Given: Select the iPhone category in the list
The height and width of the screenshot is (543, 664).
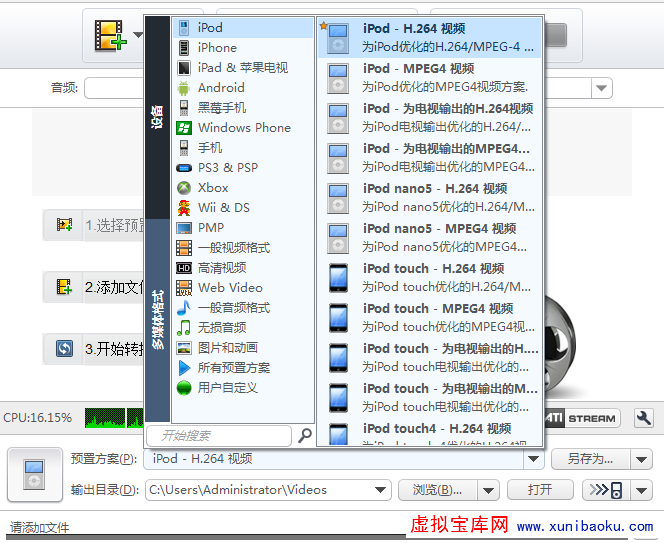Looking at the screenshot, I should point(217,48).
